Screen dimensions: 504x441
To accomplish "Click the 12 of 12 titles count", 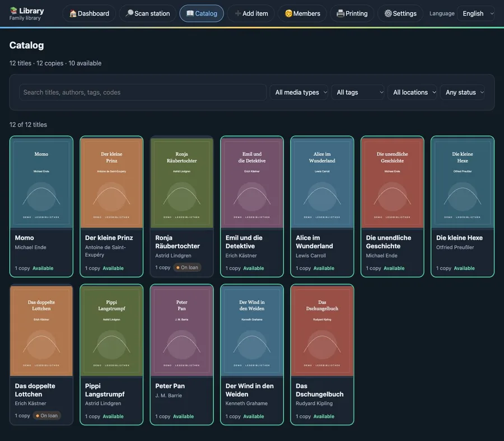I will tap(29, 124).
